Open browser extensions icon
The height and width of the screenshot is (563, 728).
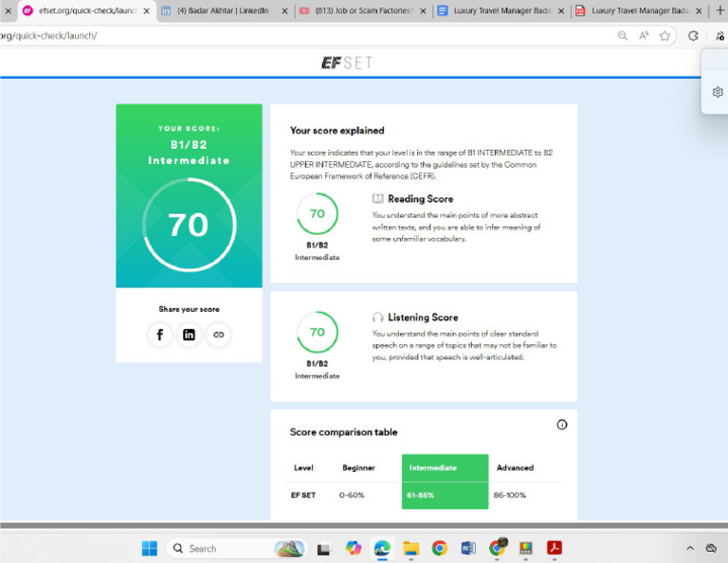point(693,36)
